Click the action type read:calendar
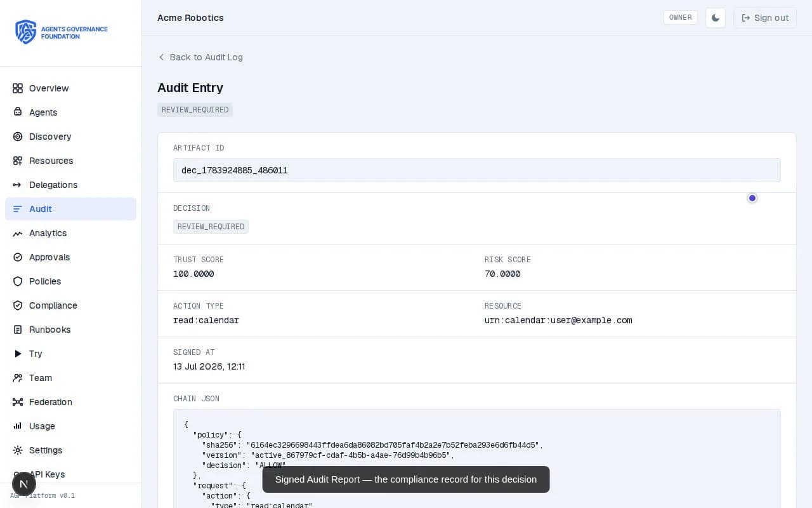812x508 pixels. point(206,321)
